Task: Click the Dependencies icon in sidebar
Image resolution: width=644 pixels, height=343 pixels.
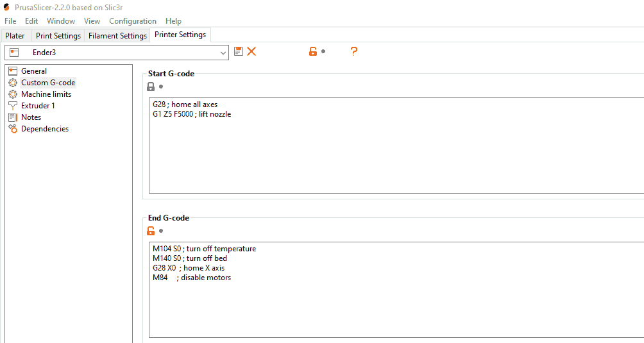Action: coord(13,129)
